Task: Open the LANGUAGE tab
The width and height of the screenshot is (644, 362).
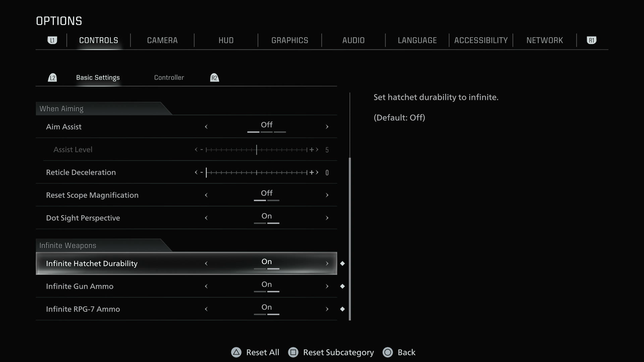Action: pyautogui.click(x=417, y=40)
